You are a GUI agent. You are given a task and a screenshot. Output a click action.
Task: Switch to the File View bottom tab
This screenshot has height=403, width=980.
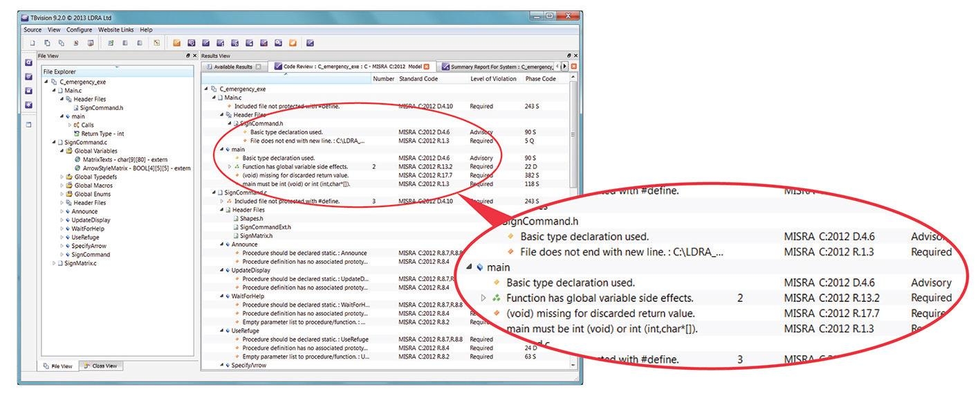point(57,366)
